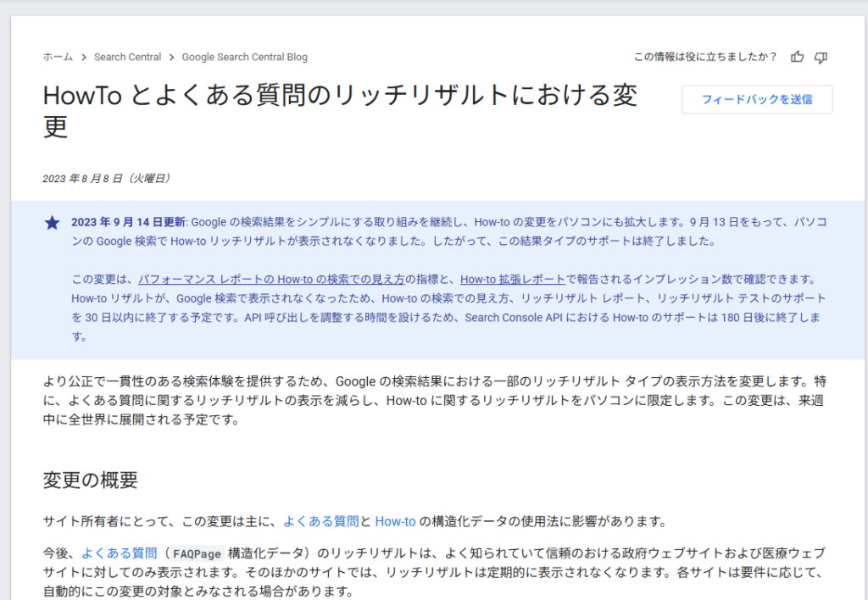Click the bold 2023 年 9 月 14 日更新 text
This screenshot has height=600, width=868.
pyautogui.click(x=128, y=222)
